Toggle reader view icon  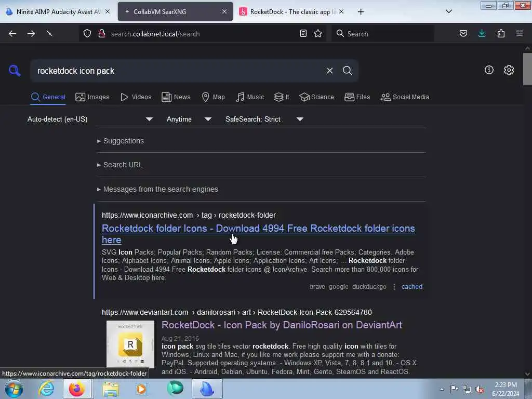303,34
